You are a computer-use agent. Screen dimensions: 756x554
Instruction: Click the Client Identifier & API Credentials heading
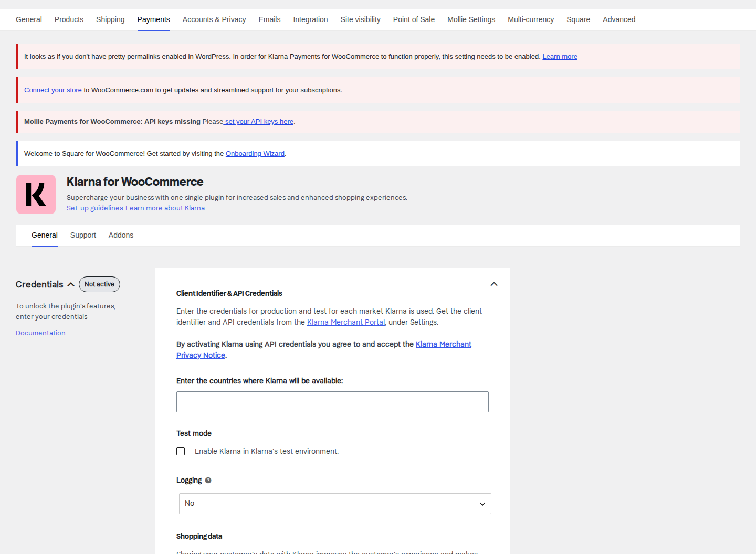229,293
